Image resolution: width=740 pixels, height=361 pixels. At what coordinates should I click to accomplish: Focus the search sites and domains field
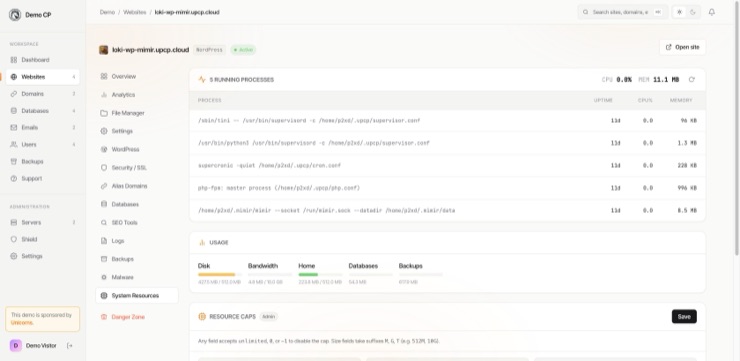click(622, 12)
